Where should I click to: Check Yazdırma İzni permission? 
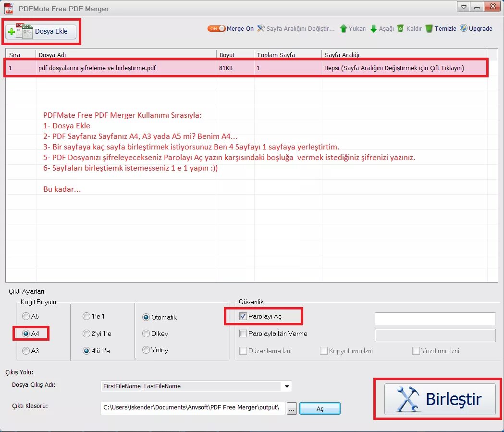click(x=416, y=351)
